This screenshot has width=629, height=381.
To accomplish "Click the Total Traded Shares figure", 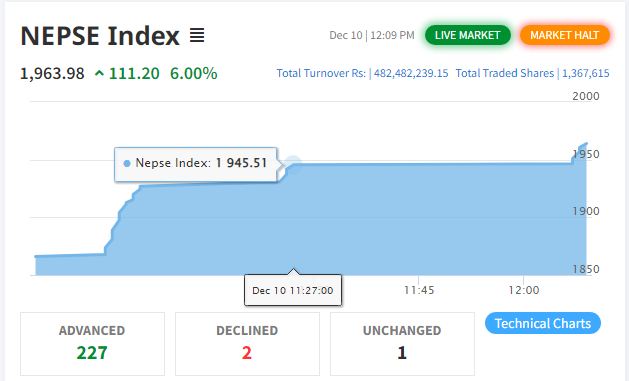I will point(586,73).
